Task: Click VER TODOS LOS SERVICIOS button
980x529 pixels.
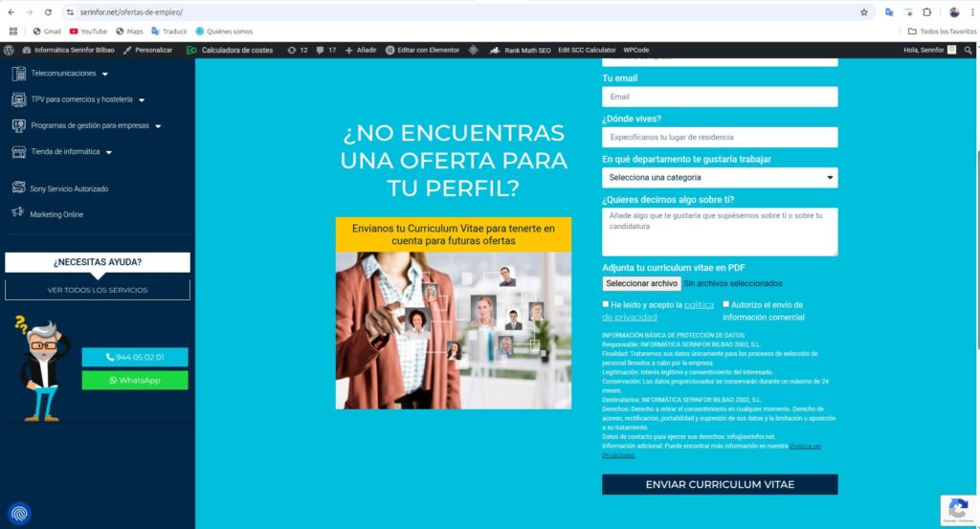Action: (x=98, y=290)
